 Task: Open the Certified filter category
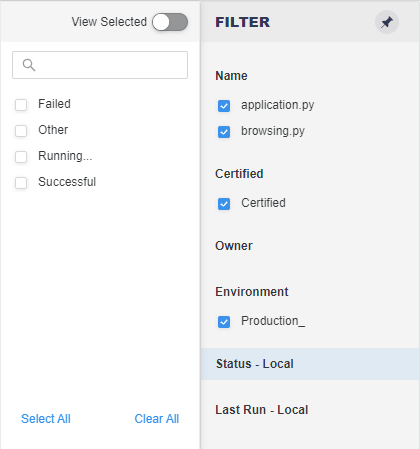click(x=239, y=174)
